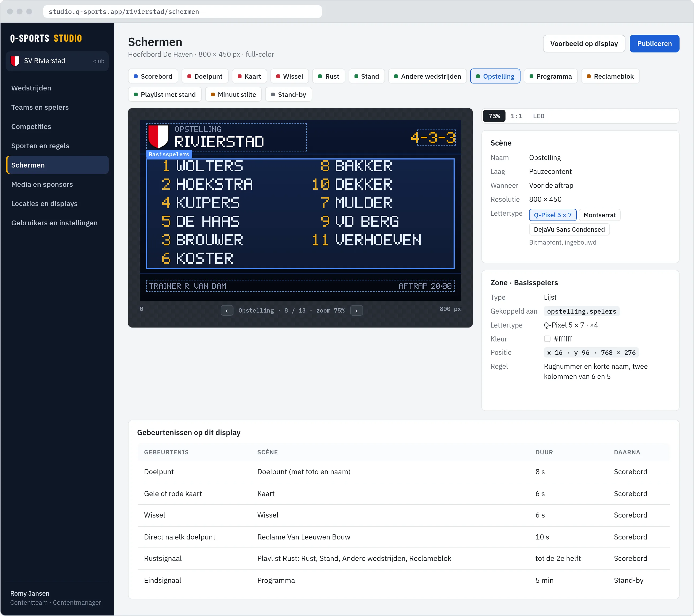
Task: Click the opstelling.spelers data binding
Action: tap(581, 311)
